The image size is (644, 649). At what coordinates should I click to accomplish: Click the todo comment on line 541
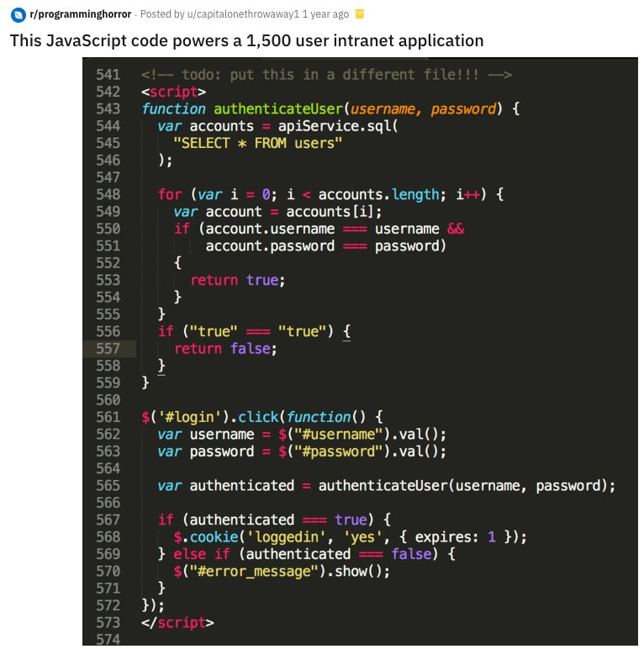326,75
